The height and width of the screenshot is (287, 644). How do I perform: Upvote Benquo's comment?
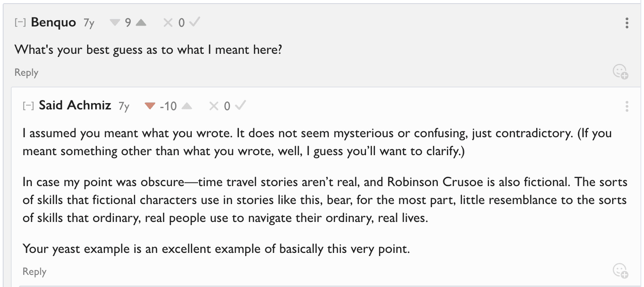point(141,22)
